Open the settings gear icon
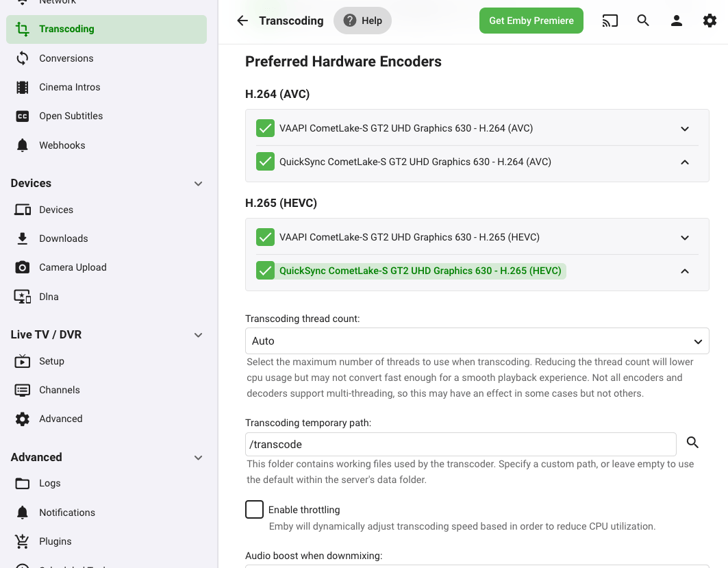Screen dimensions: 728x568 point(710,21)
